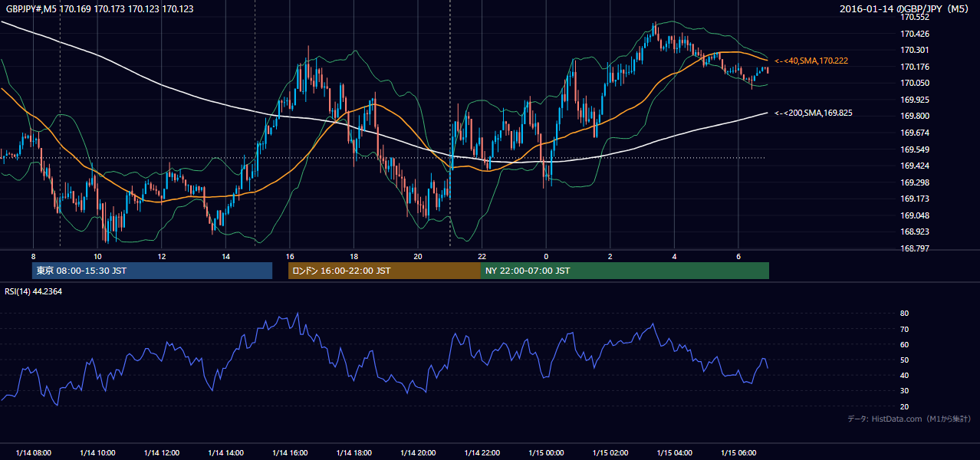Viewport: 980px width, 460px height.
Task: Select RSI scale level 80
Action: 905,314
